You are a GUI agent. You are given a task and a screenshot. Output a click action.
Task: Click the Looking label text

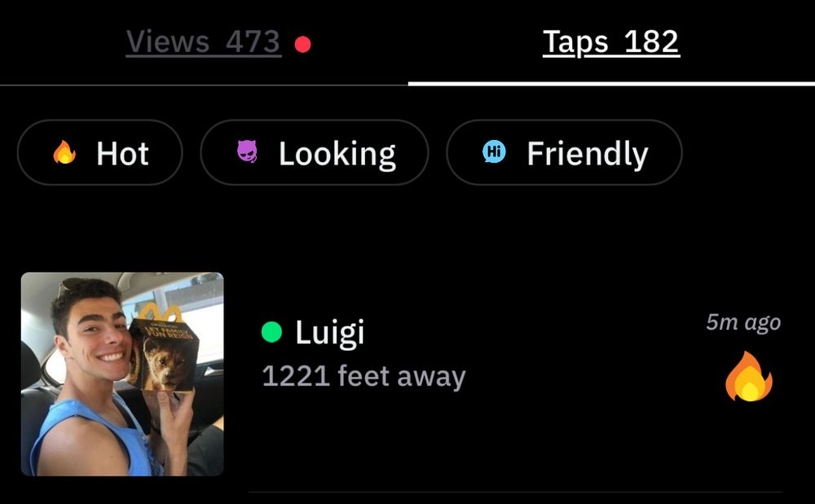pos(337,154)
